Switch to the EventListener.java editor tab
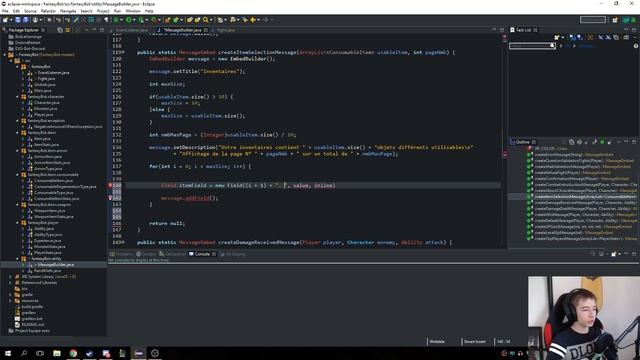640x360 pixels. 131,30
